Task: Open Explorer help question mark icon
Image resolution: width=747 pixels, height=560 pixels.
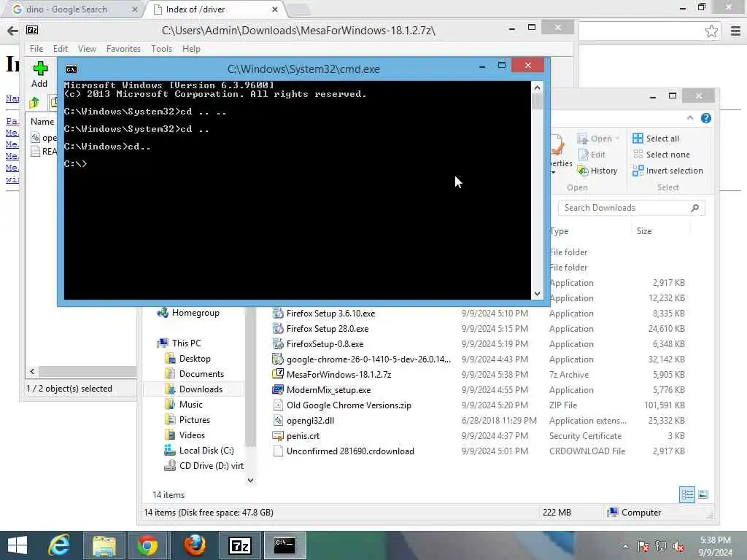Action: 706,118
